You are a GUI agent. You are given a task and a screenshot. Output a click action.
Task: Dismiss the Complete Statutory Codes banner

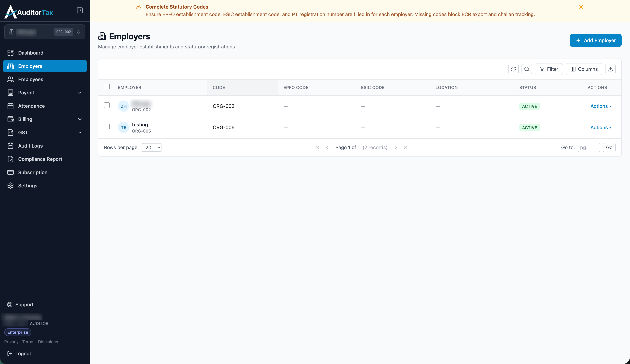581,7
